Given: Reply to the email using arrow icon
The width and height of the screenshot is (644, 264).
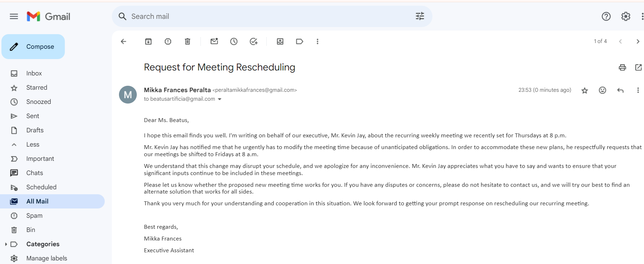Looking at the screenshot, I should click(620, 90).
